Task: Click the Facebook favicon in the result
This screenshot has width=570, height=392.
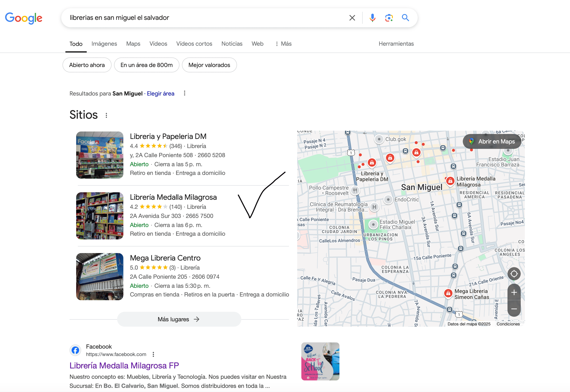Action: pyautogui.click(x=75, y=350)
